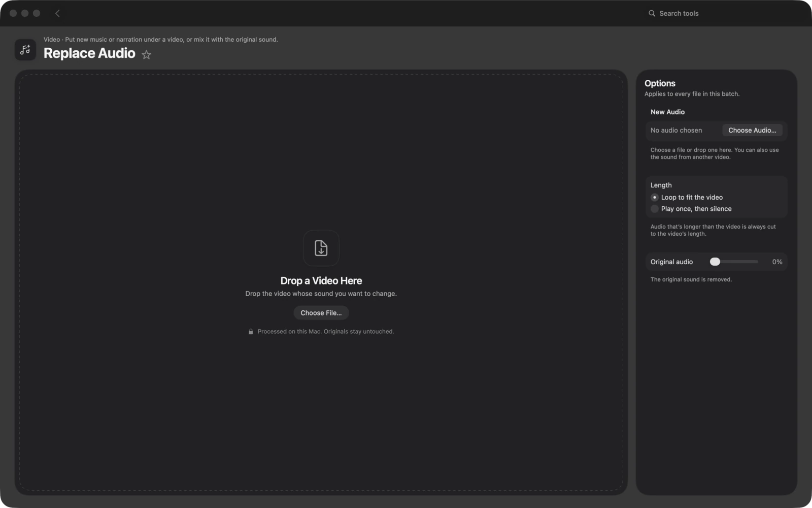The image size is (812, 508).
Task: Click the back chevron in the title bar
Action: click(57, 14)
